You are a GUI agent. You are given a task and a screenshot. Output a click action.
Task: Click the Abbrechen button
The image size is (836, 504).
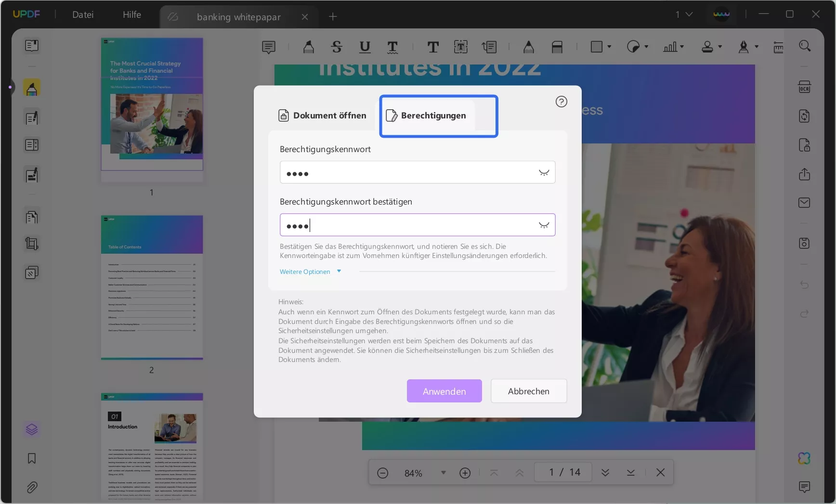coord(529,391)
